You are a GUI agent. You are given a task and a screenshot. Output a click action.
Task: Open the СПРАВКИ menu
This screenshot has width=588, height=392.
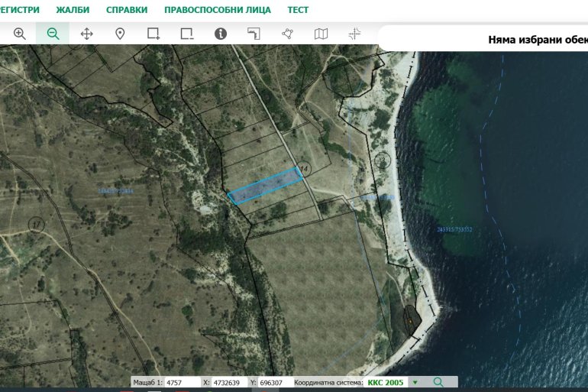[x=127, y=10]
